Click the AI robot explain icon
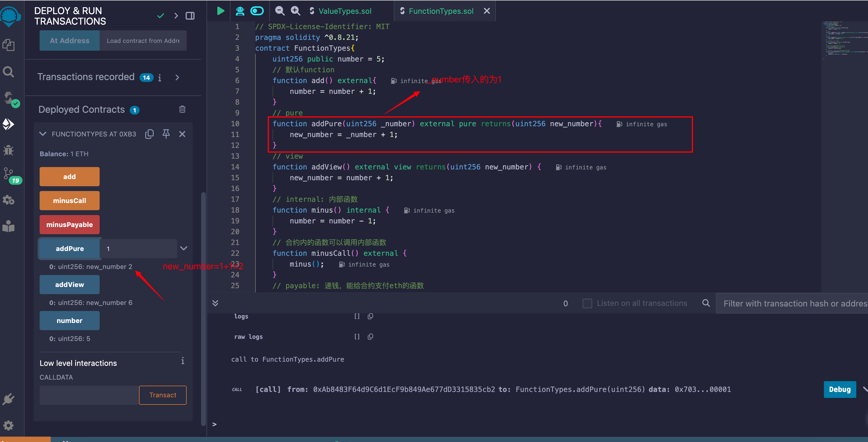This screenshot has height=442, width=868. click(x=240, y=11)
